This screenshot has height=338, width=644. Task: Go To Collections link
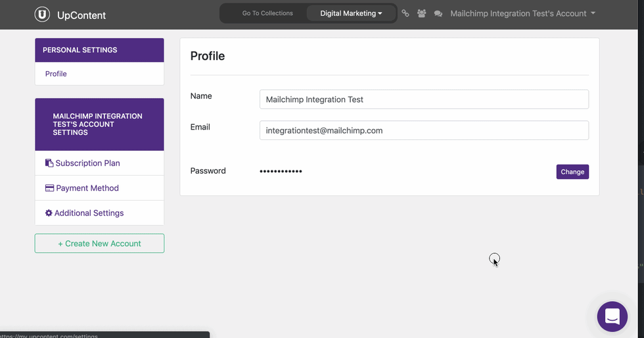267,13
